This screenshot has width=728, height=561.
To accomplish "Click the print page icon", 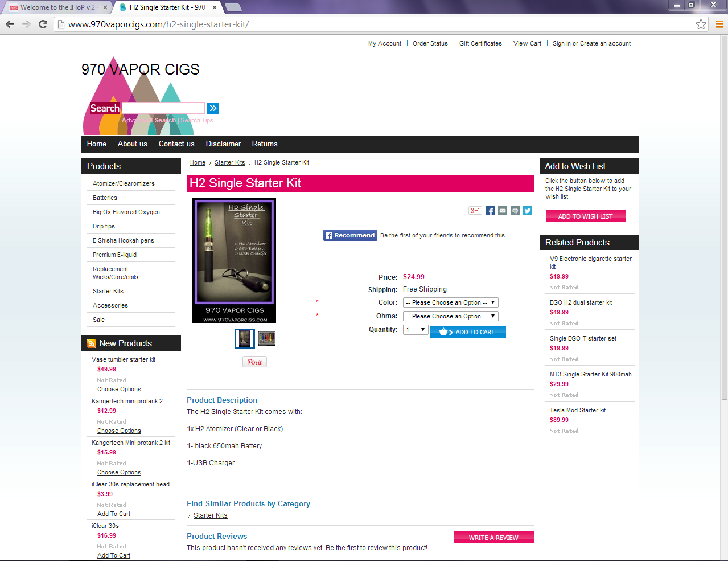I will click(x=515, y=211).
